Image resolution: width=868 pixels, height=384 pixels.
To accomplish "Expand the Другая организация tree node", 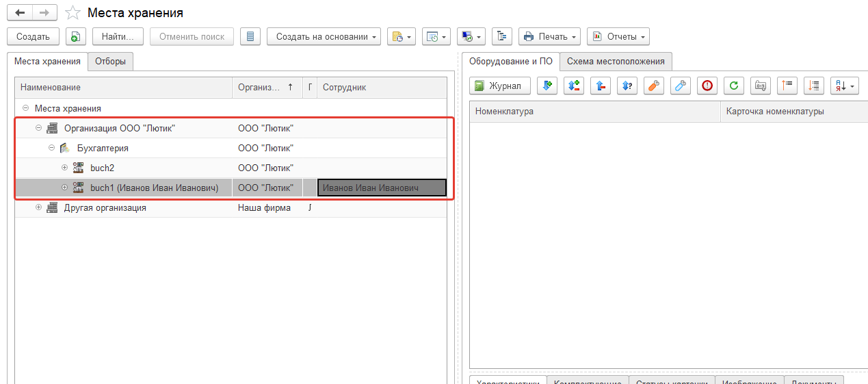I will [39, 207].
